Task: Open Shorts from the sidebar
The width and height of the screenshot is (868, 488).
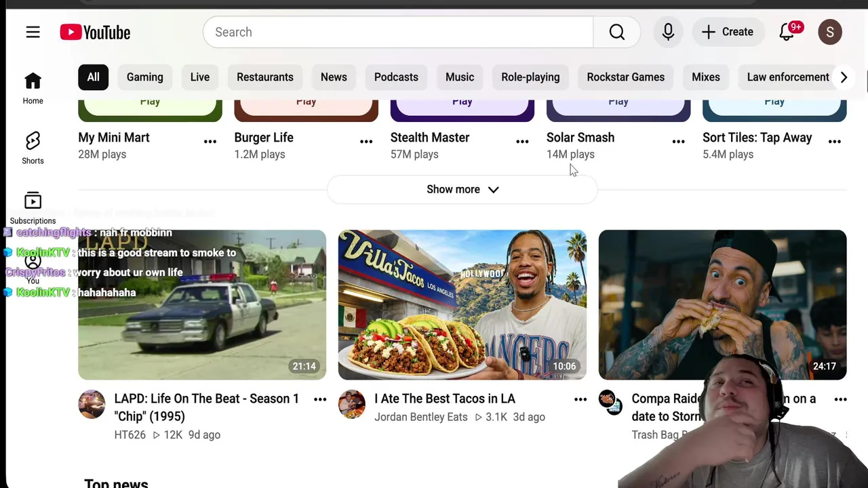Action: click(x=33, y=148)
